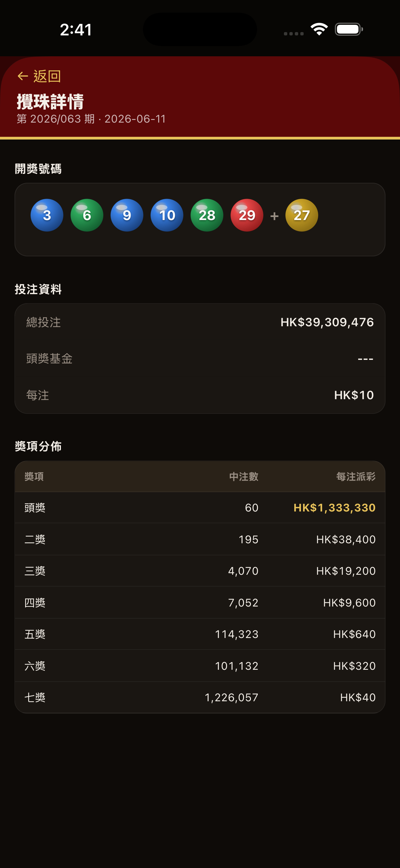Select the 七獎 prize row

click(x=200, y=697)
